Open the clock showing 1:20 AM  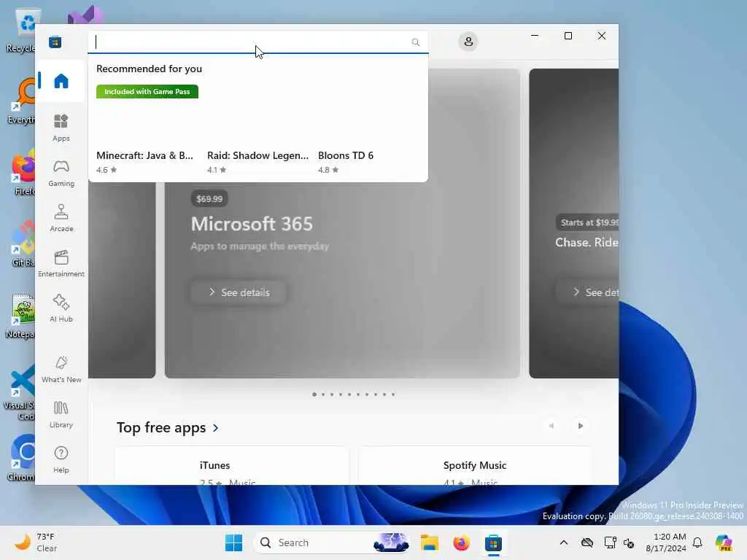[666, 542]
